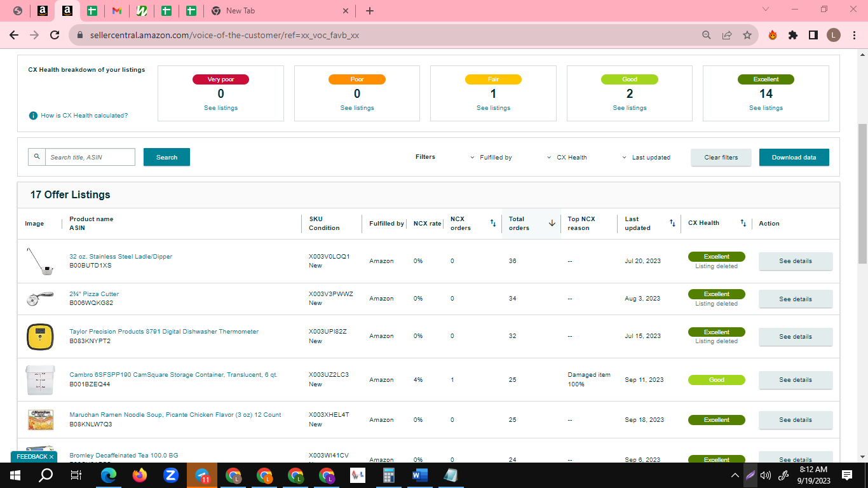
Task: Reload the Seller Central page
Action: pyautogui.click(x=55, y=35)
